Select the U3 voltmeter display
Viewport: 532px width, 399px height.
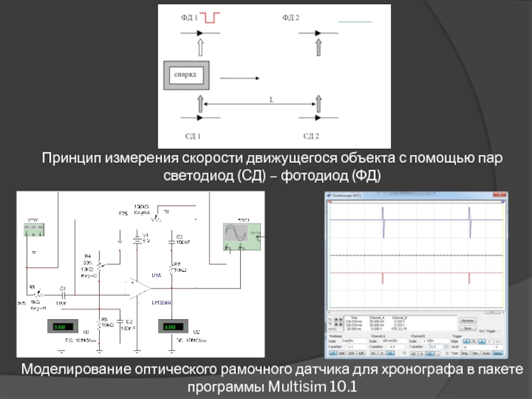[x=63, y=327]
